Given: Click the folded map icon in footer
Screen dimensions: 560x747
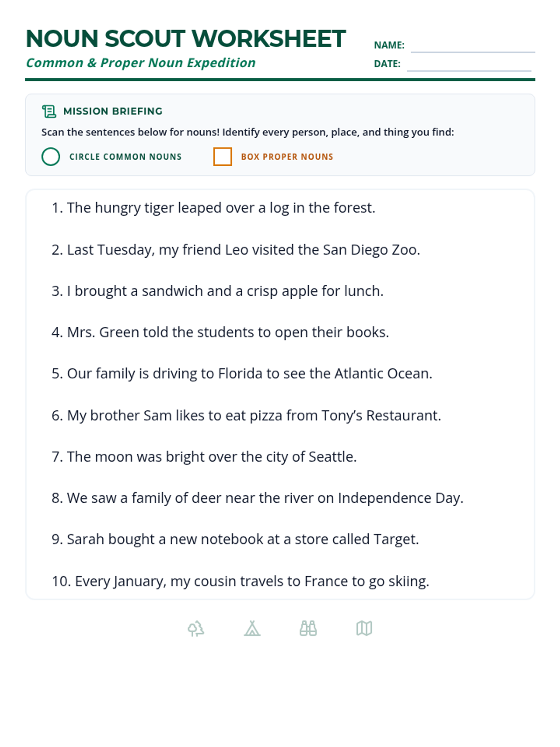Looking at the screenshot, I should pos(364,628).
